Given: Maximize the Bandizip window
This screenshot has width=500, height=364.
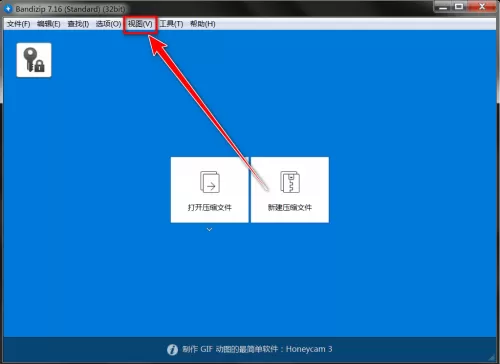Looking at the screenshot, I should point(459,7).
